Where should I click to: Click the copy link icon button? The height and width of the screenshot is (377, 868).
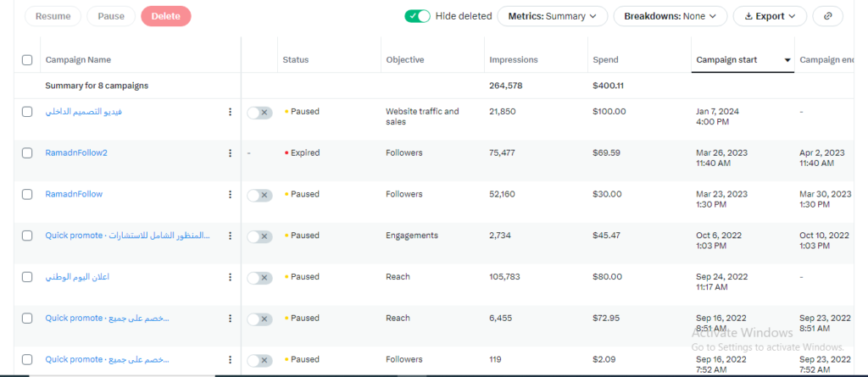click(827, 16)
